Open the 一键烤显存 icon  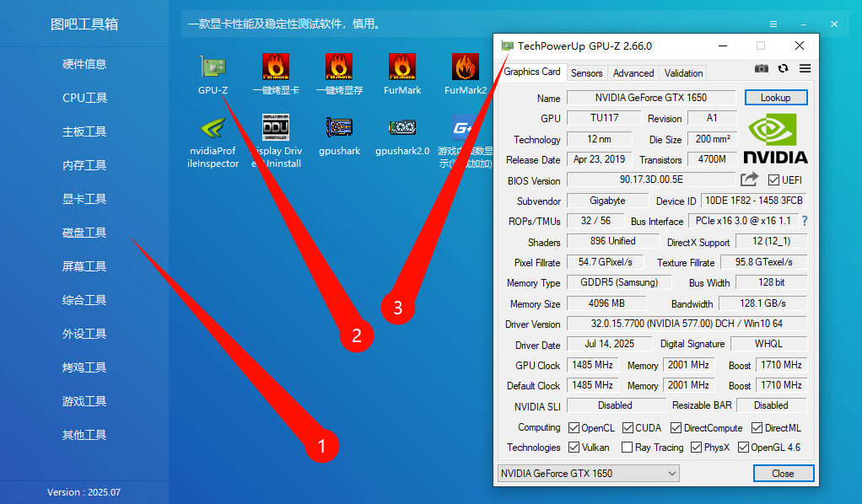[x=339, y=67]
